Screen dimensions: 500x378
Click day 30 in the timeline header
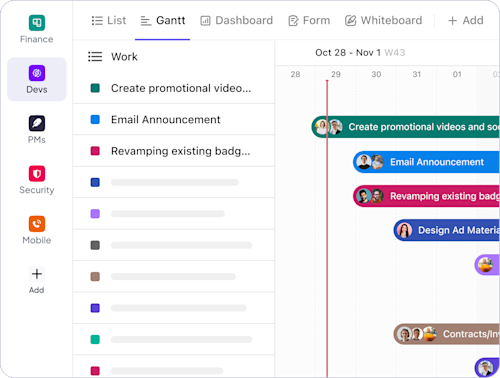point(376,74)
